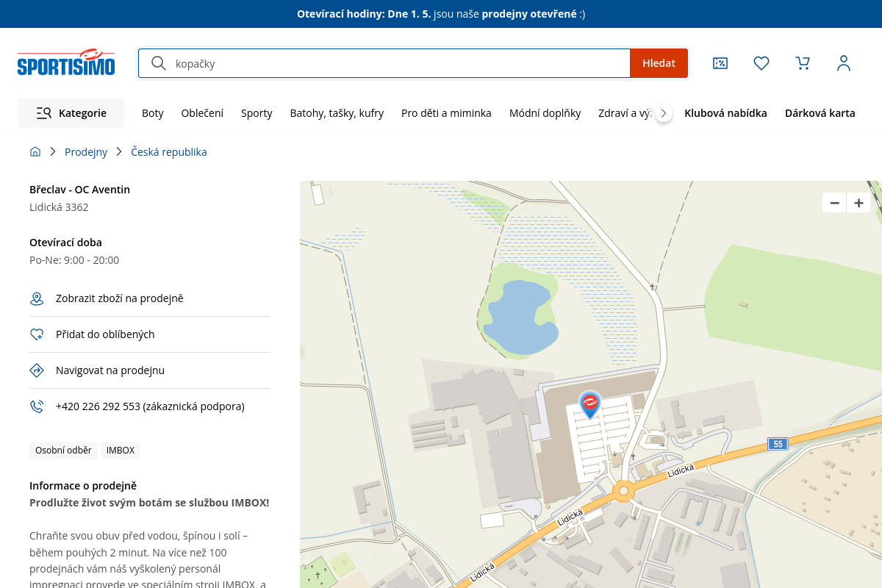Click the IMBOX service tag
This screenshot has height=588, width=882.
(121, 451)
